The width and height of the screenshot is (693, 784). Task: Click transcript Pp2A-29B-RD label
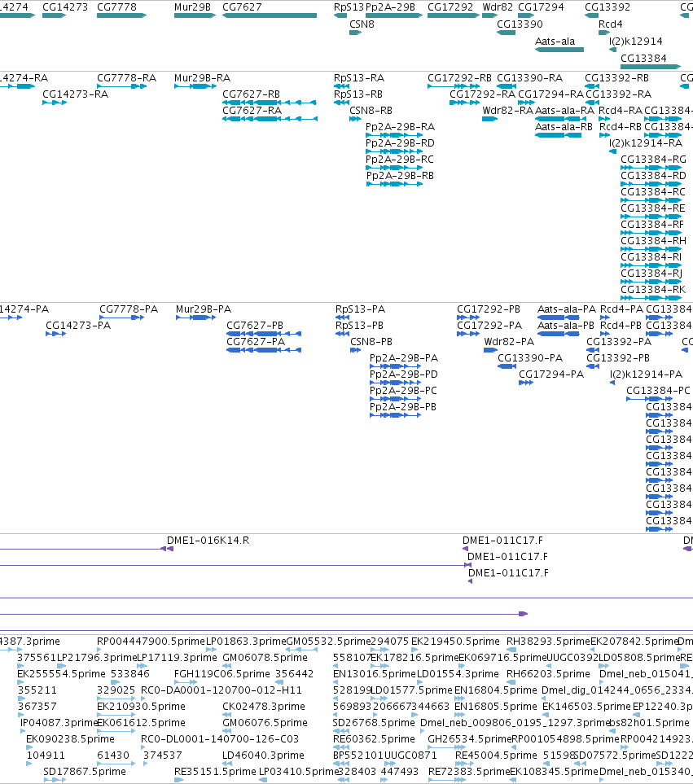coord(400,143)
